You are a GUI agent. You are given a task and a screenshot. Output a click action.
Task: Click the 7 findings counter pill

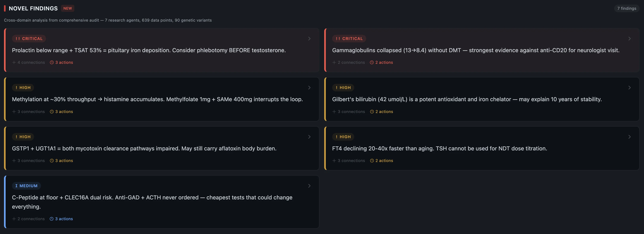(x=626, y=8)
